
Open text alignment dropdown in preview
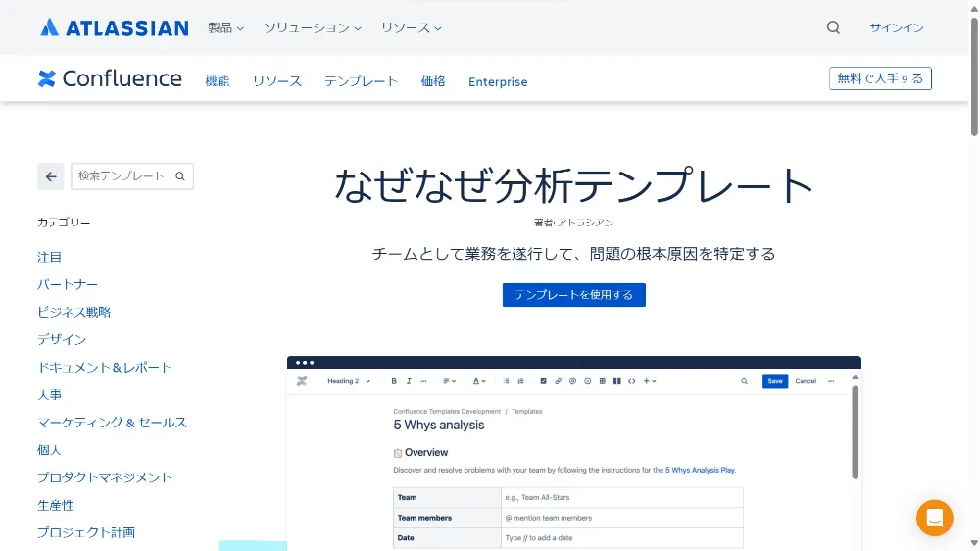(450, 381)
